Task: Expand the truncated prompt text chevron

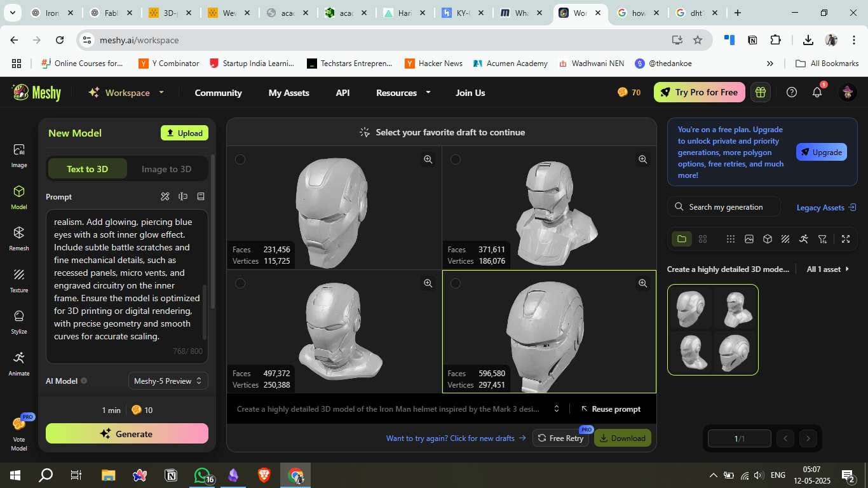Action: (x=557, y=409)
